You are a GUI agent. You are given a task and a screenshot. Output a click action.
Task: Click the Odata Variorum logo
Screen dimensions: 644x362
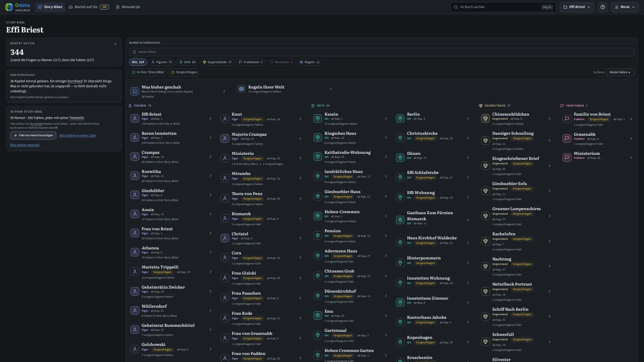pyautogui.click(x=18, y=7)
